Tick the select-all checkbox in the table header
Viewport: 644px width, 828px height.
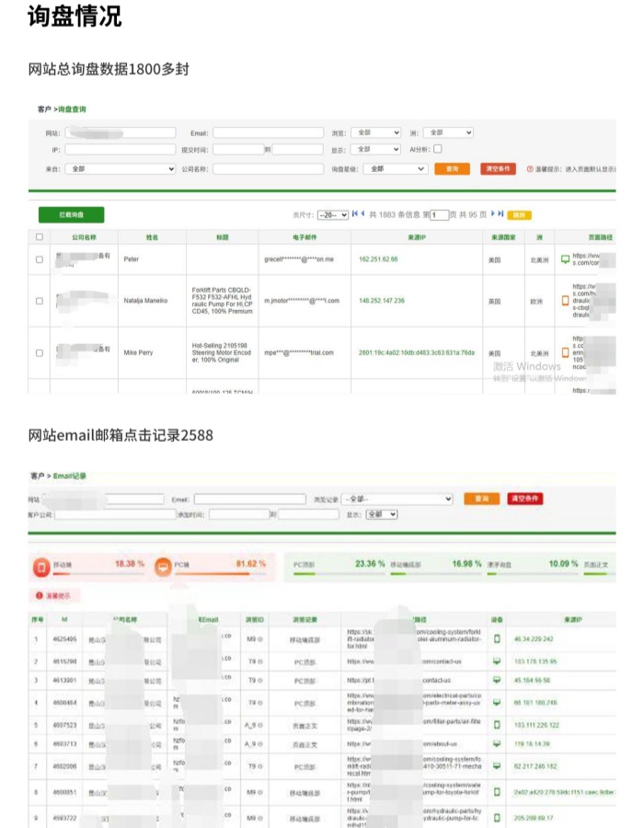[39, 237]
